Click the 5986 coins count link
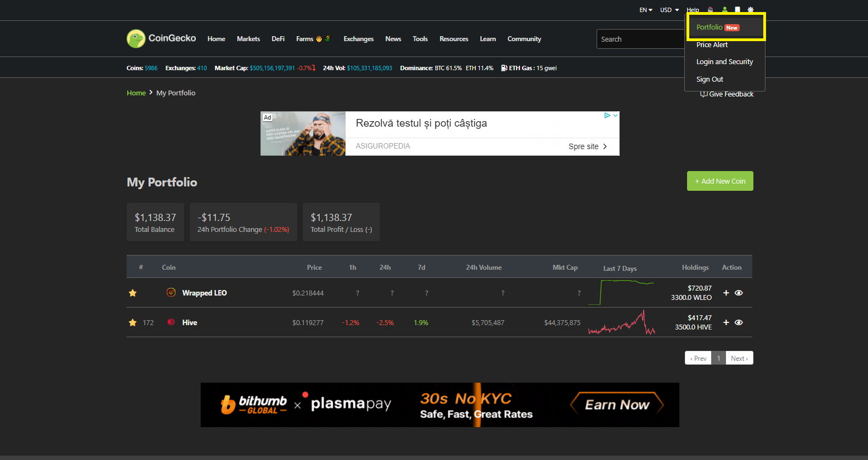 coord(151,68)
